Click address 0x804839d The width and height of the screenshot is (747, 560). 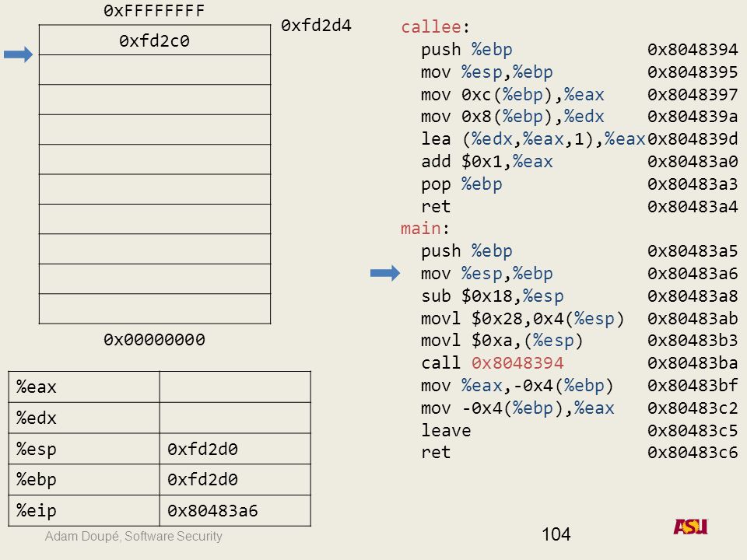pyautogui.click(x=693, y=139)
